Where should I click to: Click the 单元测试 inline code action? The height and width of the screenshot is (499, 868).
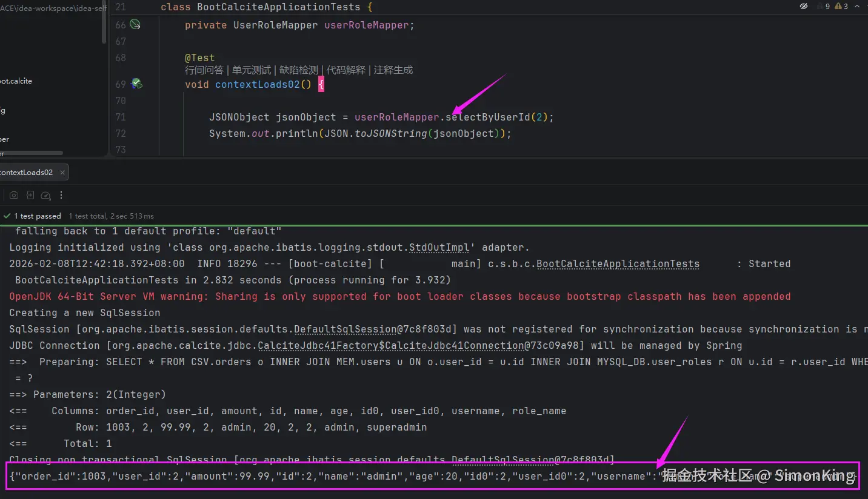tap(252, 70)
